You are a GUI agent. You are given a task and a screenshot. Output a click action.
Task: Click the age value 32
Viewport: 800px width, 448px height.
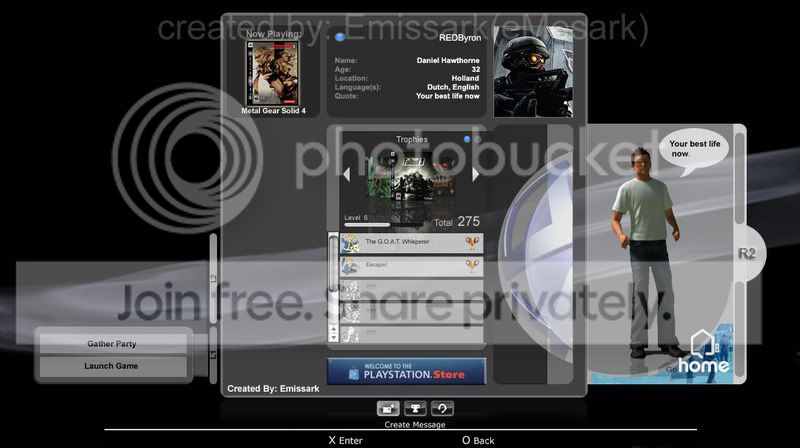pyautogui.click(x=476, y=69)
